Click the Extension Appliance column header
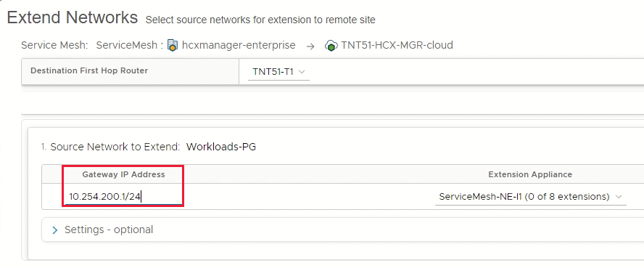 point(530,175)
